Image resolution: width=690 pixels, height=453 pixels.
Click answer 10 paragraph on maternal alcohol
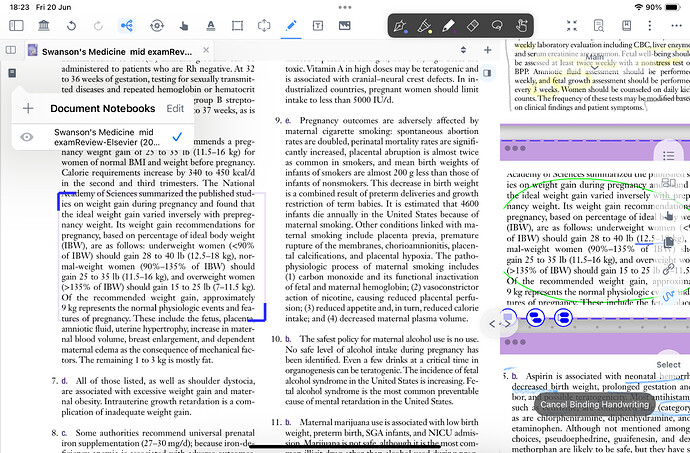374,370
